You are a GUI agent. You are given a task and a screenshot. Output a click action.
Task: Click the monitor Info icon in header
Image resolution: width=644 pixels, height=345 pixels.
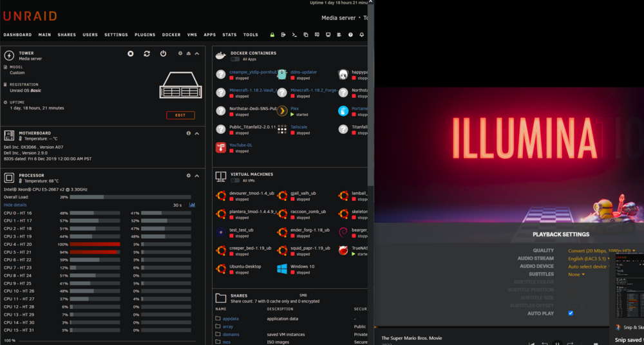point(328,35)
